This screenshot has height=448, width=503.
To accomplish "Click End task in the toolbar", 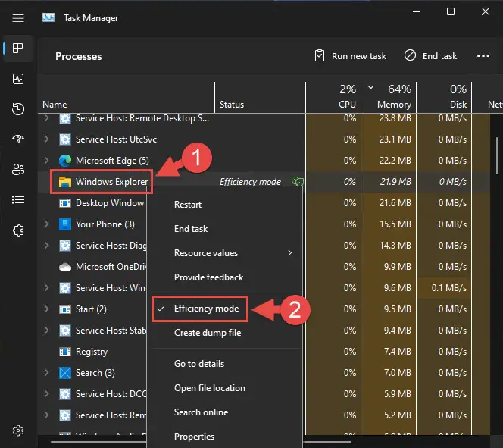I will 430,56.
